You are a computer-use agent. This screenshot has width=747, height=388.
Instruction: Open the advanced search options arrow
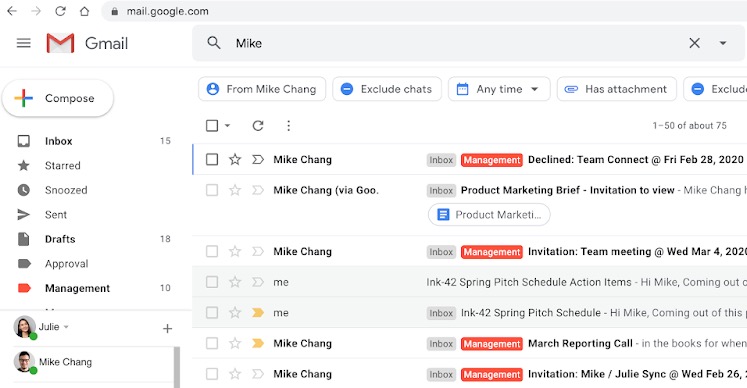[x=723, y=43]
